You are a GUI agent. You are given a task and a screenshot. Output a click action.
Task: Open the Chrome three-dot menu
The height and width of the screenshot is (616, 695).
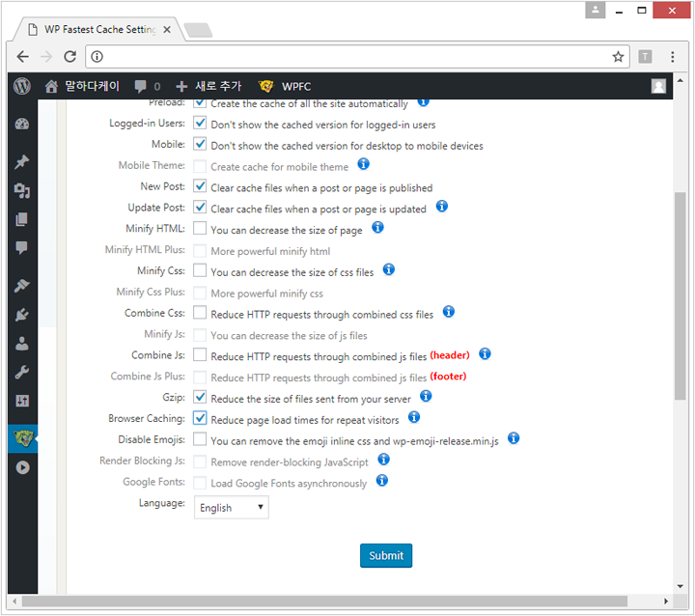[x=673, y=57]
